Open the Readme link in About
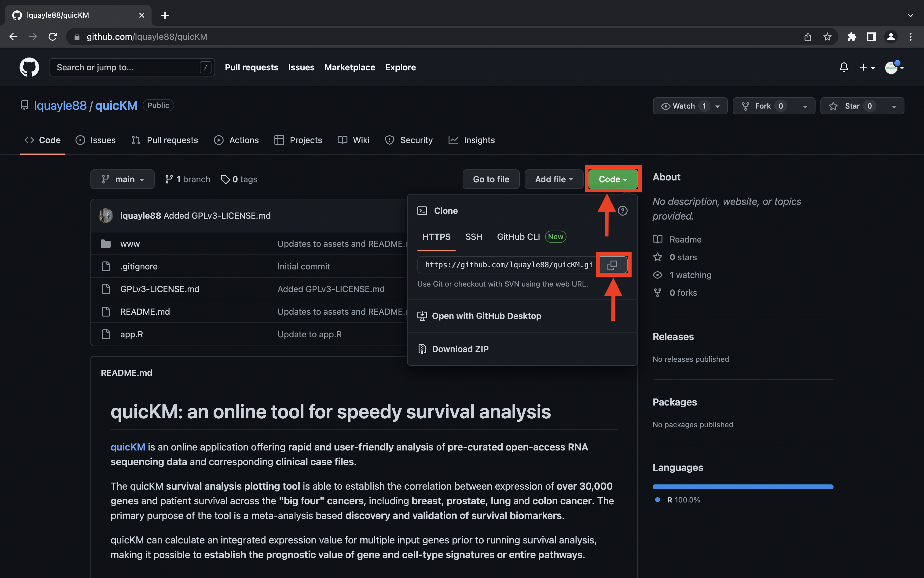This screenshot has height=578, width=924. point(677,239)
